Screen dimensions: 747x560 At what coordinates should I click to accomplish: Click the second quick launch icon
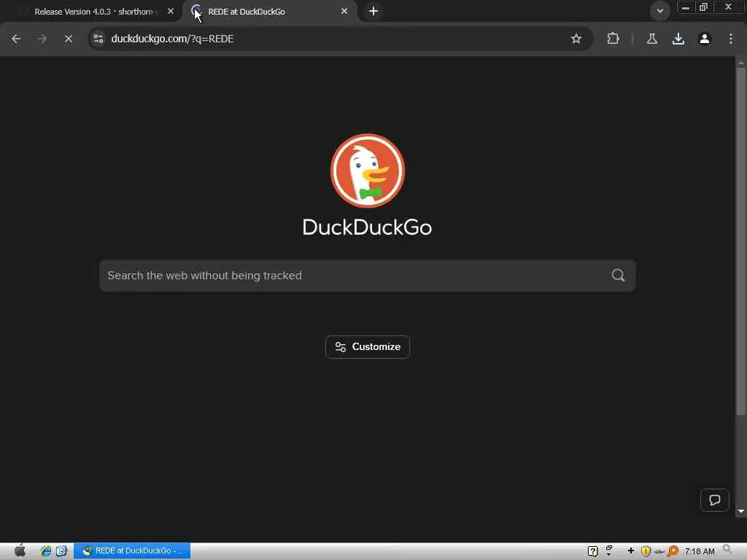click(x=61, y=551)
